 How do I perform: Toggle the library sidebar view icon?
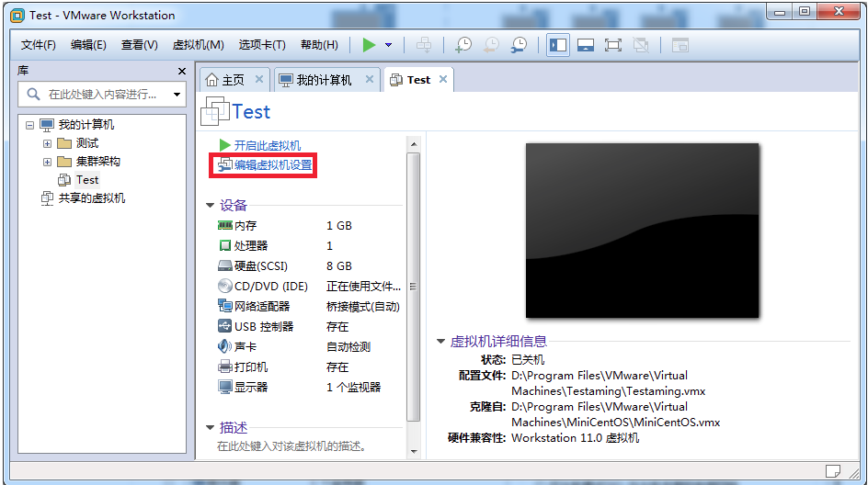point(558,45)
